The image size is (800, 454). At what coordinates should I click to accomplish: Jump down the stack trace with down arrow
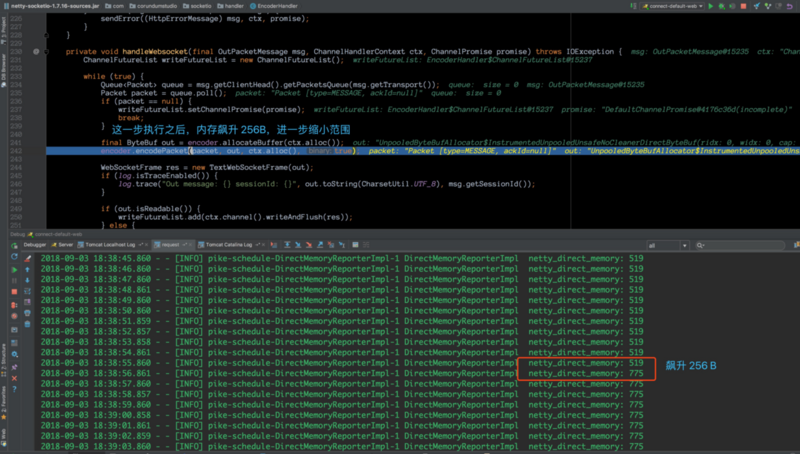(28, 281)
